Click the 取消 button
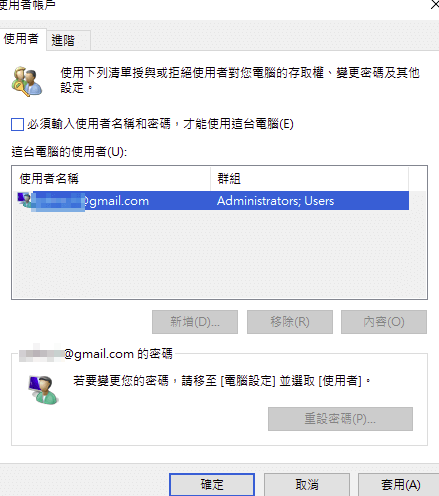Viewport: 439px width, 496px height. tap(307, 484)
